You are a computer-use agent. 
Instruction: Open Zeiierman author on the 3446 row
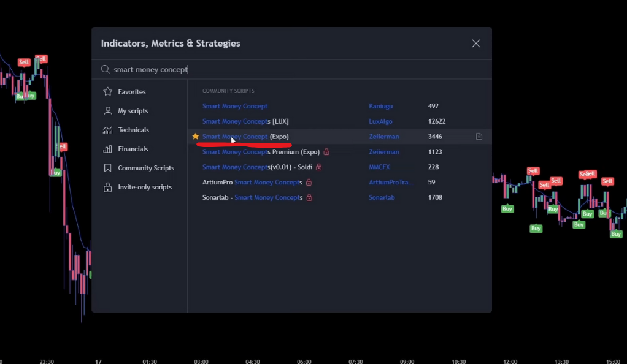coord(384,137)
